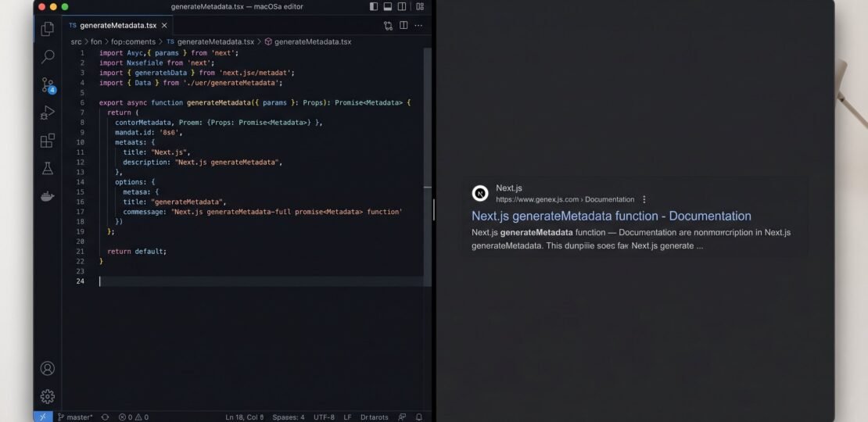The width and height of the screenshot is (868, 422).
Task: Open the Run and Debug view
Action: pos(48,113)
